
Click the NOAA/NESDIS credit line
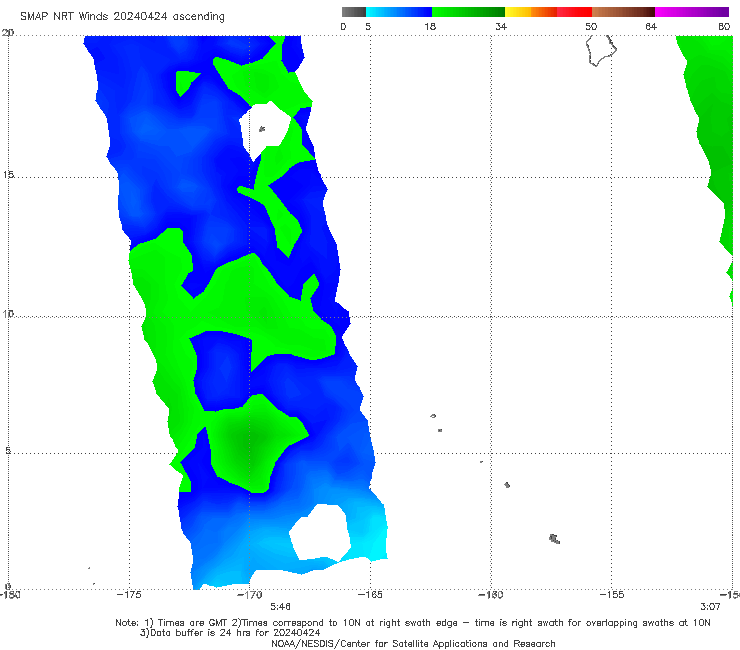[413, 644]
